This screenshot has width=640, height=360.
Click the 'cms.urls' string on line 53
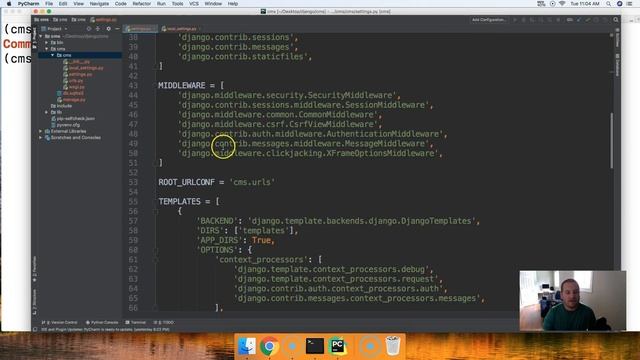point(252,182)
